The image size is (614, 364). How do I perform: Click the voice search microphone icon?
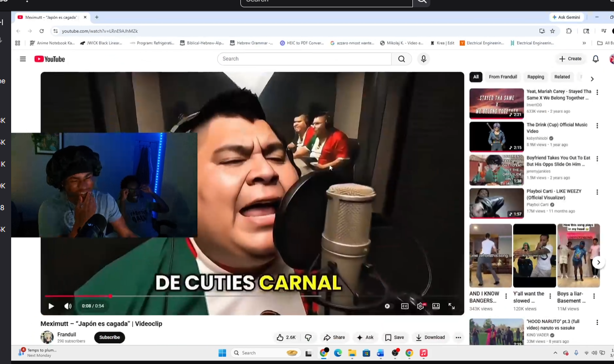(424, 59)
